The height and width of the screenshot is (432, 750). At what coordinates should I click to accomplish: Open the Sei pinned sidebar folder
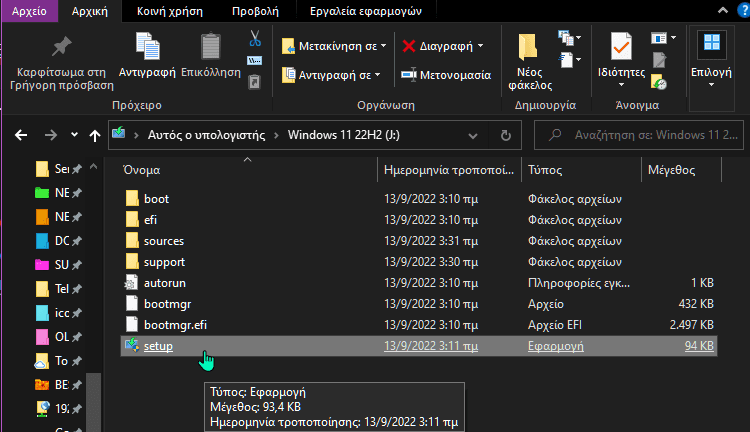[58, 169]
